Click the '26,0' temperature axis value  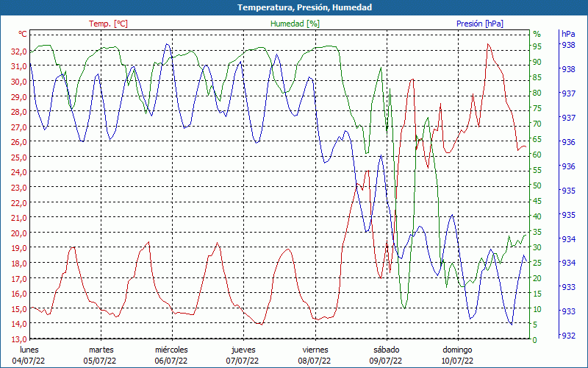click(19, 142)
